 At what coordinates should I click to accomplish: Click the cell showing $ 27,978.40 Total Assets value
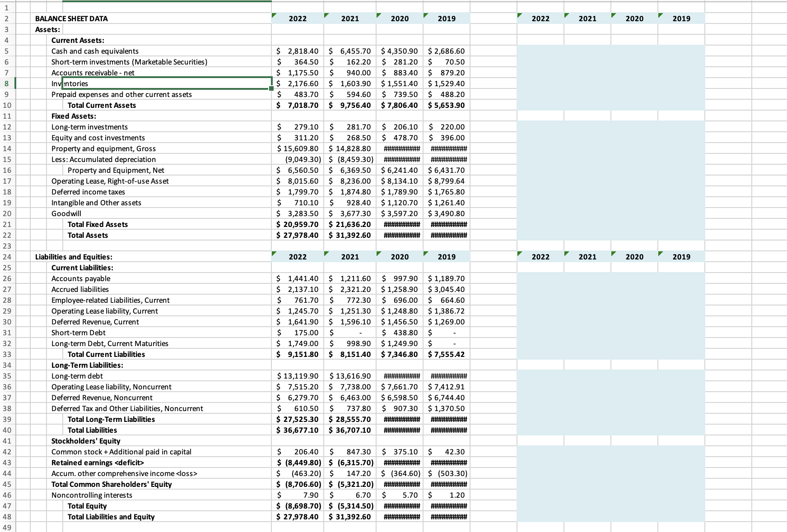coord(298,235)
